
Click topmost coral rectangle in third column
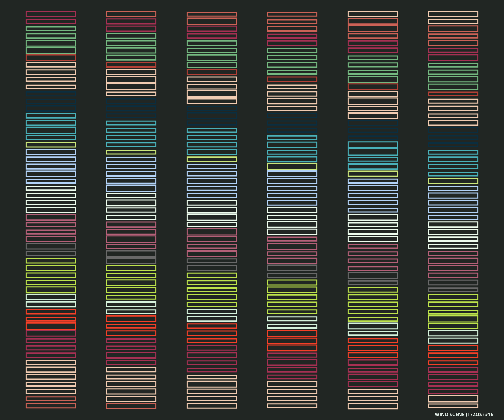[212, 14]
